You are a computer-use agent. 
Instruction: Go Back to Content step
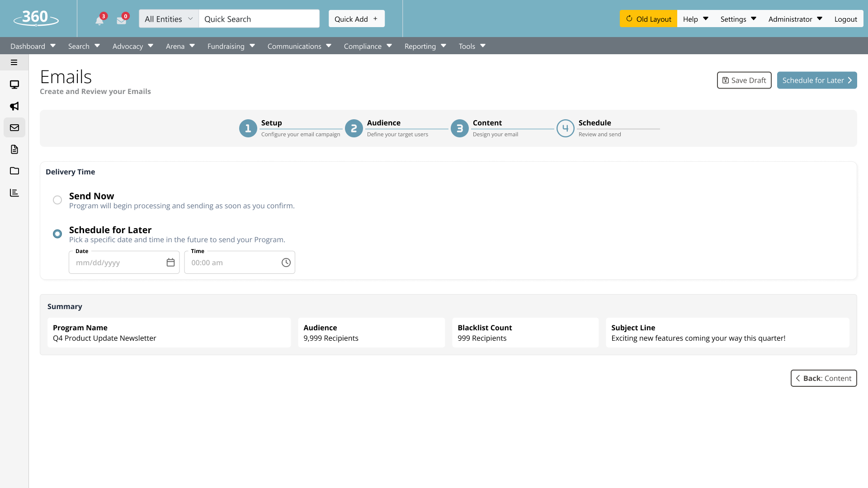point(824,378)
